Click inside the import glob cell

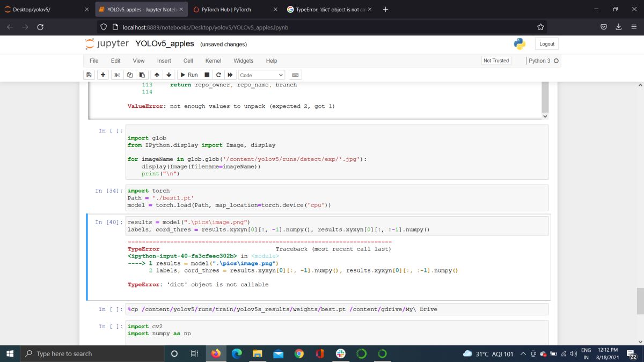(x=337, y=152)
